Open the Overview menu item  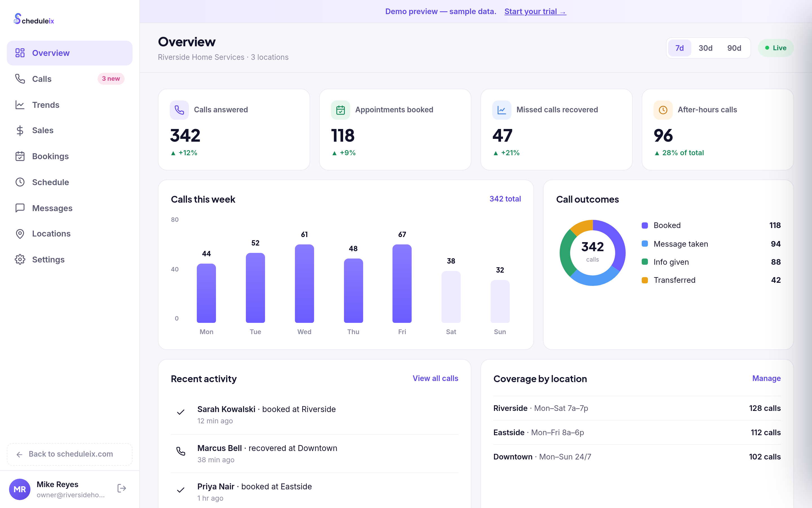[69, 53]
